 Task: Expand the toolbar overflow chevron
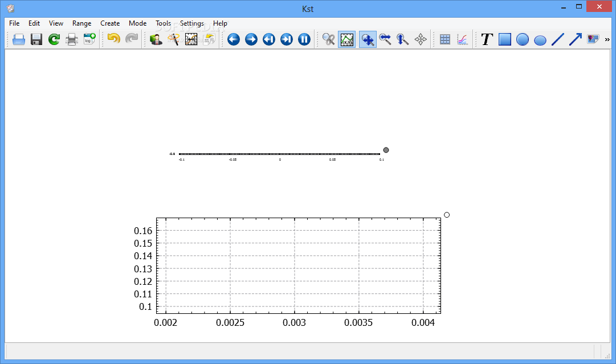point(607,39)
